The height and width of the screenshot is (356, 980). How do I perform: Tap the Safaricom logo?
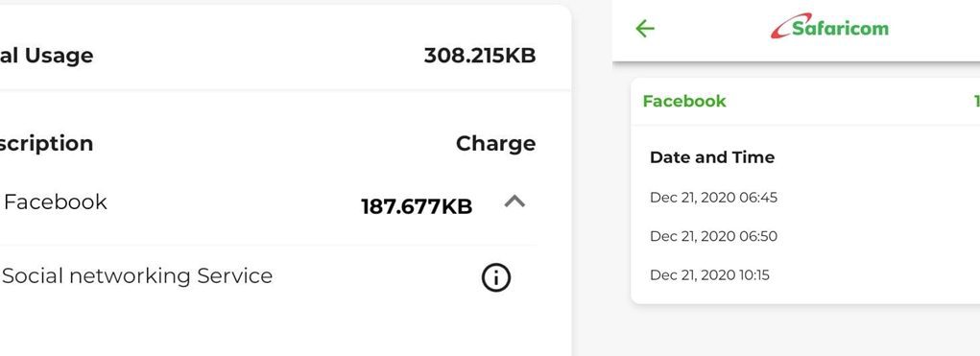coord(829,26)
